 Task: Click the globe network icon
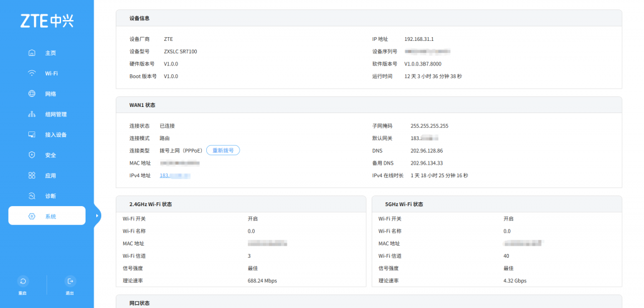[x=32, y=94]
